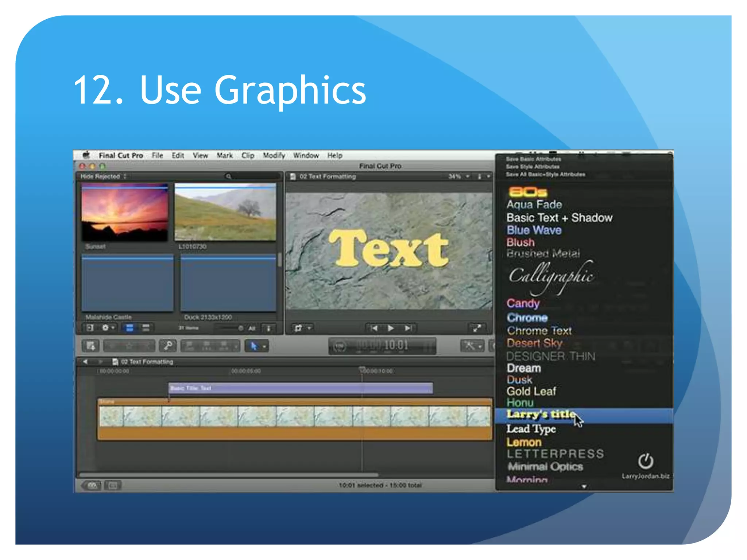Play the viewer clip
Image resolution: width=747 pixels, height=560 pixels.
pos(391,328)
